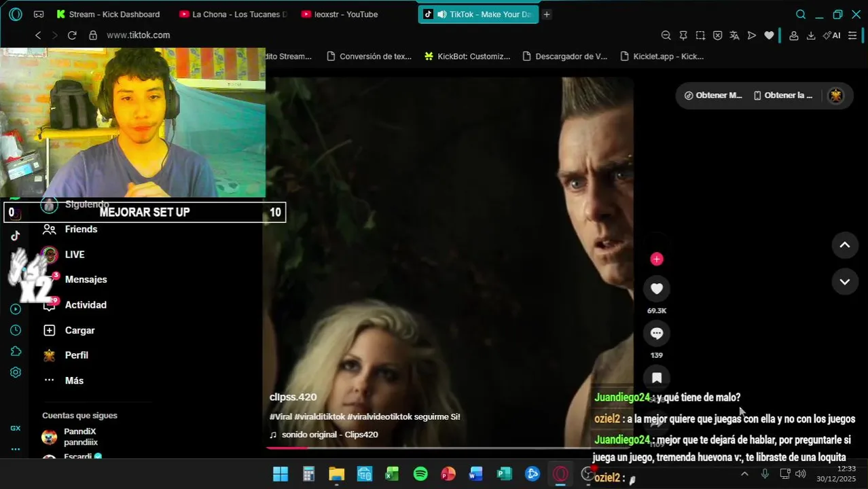Switch to La Chona YouTube tab

click(233, 14)
